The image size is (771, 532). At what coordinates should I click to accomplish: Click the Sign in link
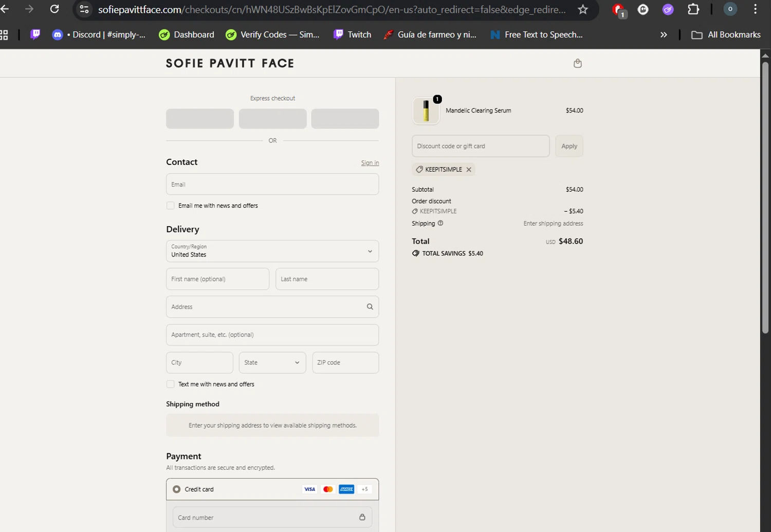[370, 163]
